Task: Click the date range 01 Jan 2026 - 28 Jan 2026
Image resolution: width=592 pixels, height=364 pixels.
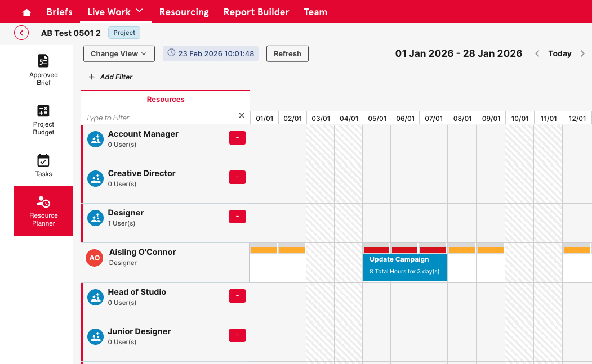Action: point(459,53)
